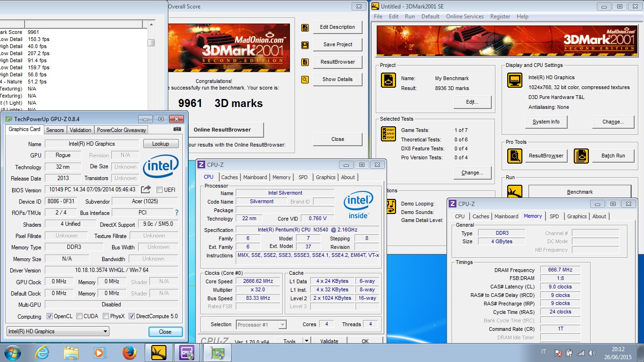Click the Save Project floppy icon
Screen dimensions: 644x362
305,45
